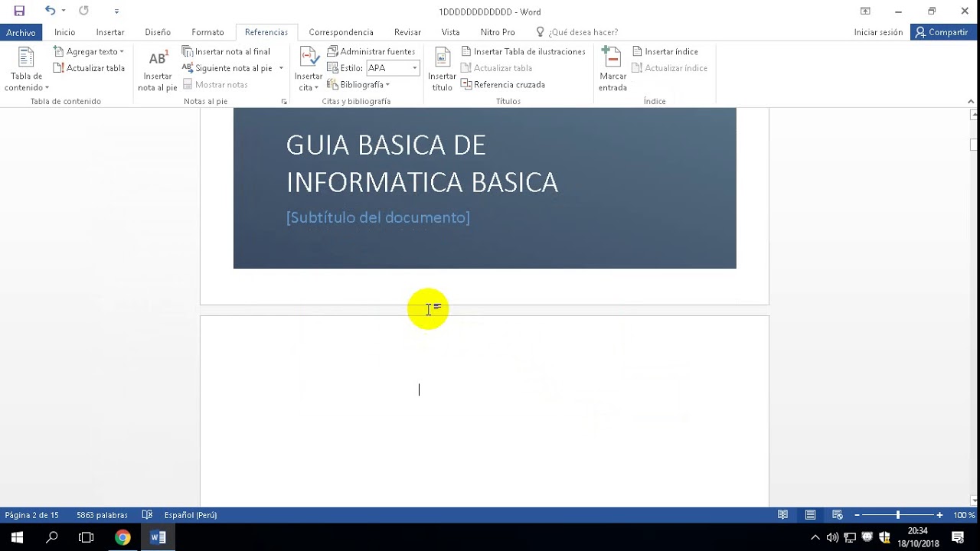Click zoom out minus button

pos(857,515)
